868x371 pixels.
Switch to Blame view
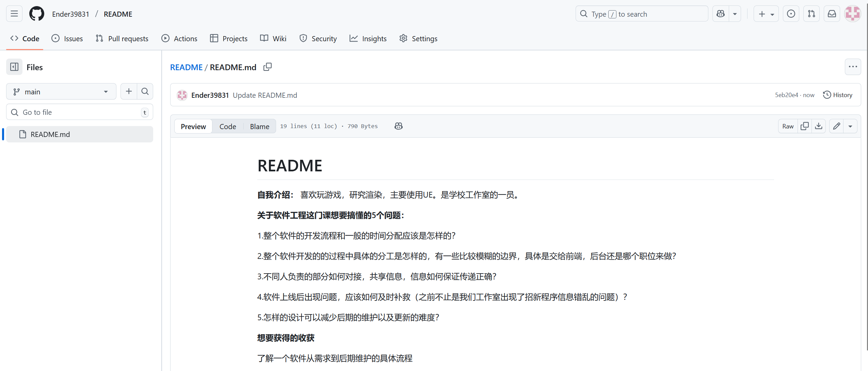click(x=259, y=126)
